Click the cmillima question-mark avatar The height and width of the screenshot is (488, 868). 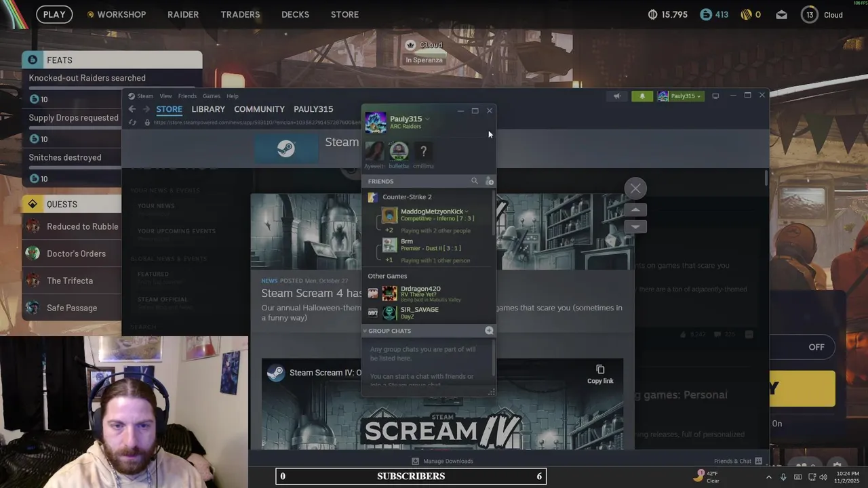[x=423, y=151]
